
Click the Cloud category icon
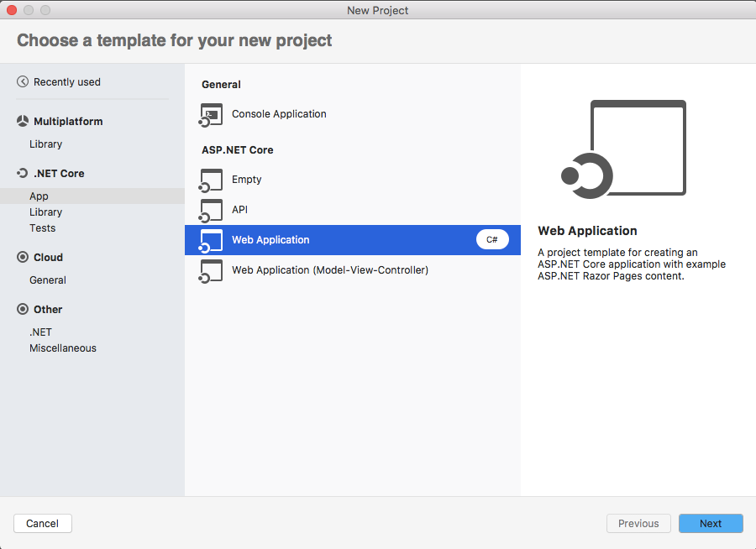click(x=23, y=257)
